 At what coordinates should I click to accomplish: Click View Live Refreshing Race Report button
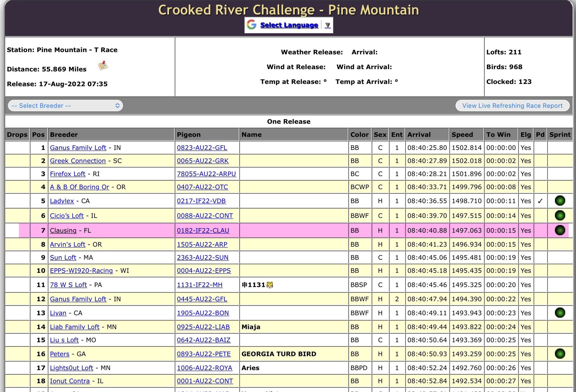(x=512, y=106)
